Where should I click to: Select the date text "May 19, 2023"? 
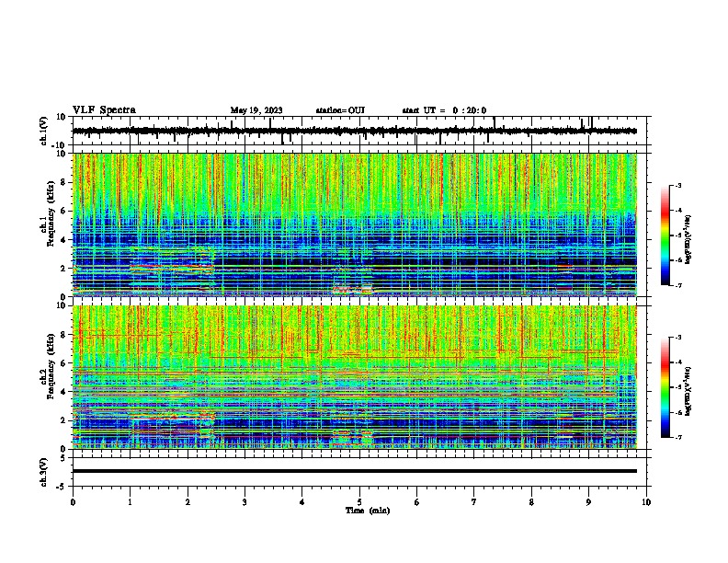pyautogui.click(x=256, y=110)
